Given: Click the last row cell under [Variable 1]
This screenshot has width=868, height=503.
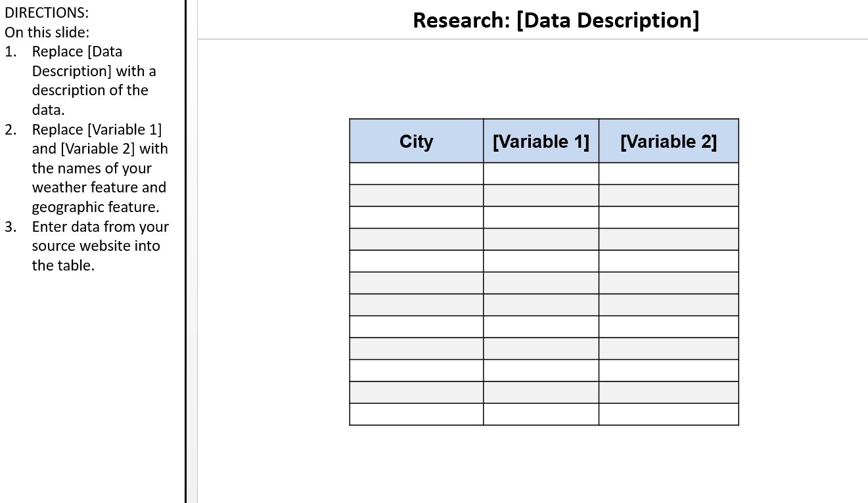Looking at the screenshot, I should click(x=541, y=414).
